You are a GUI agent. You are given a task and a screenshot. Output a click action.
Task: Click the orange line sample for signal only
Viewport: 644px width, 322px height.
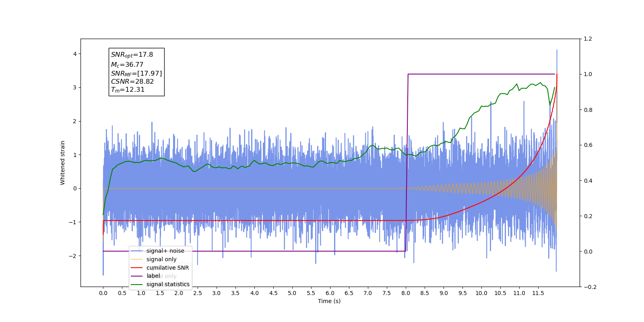(137, 259)
